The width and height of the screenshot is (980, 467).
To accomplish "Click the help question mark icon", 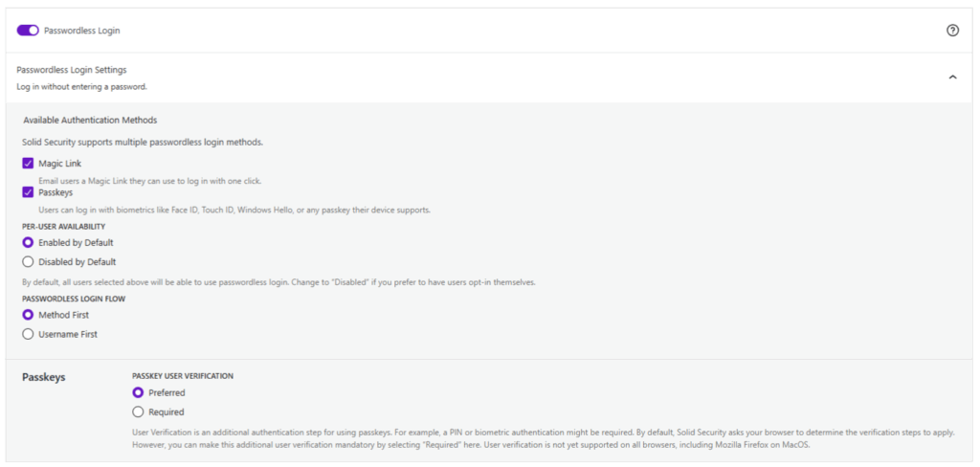I will click(952, 31).
